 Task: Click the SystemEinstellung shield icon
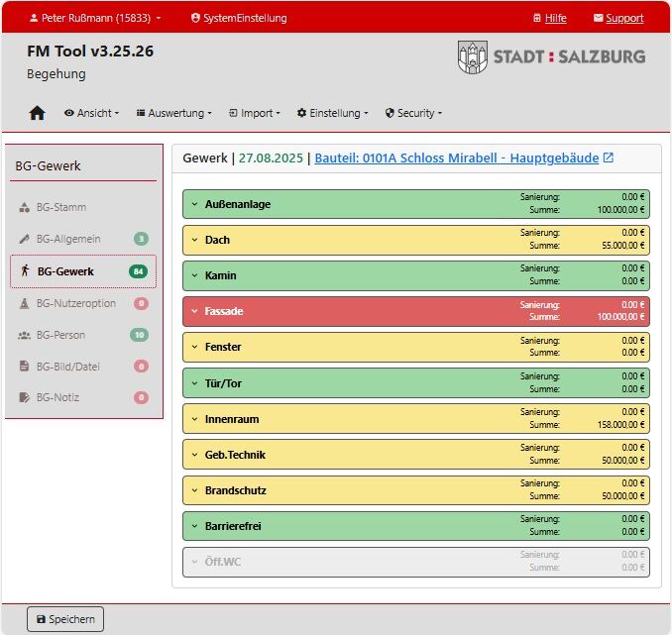(x=195, y=18)
